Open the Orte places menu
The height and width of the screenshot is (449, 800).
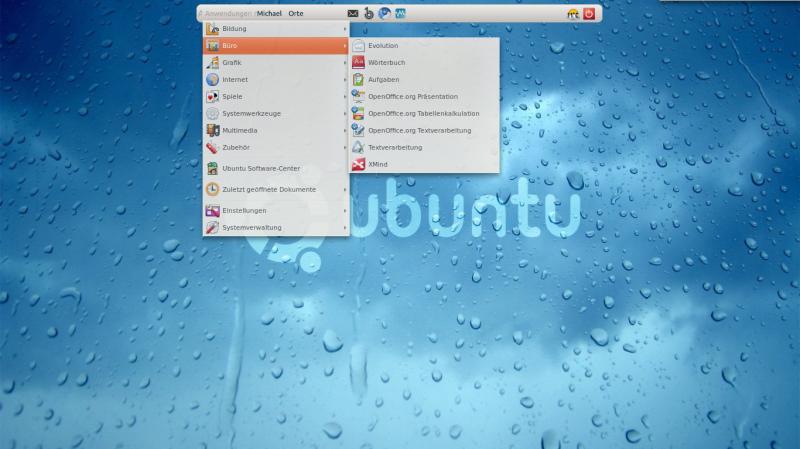[295, 14]
